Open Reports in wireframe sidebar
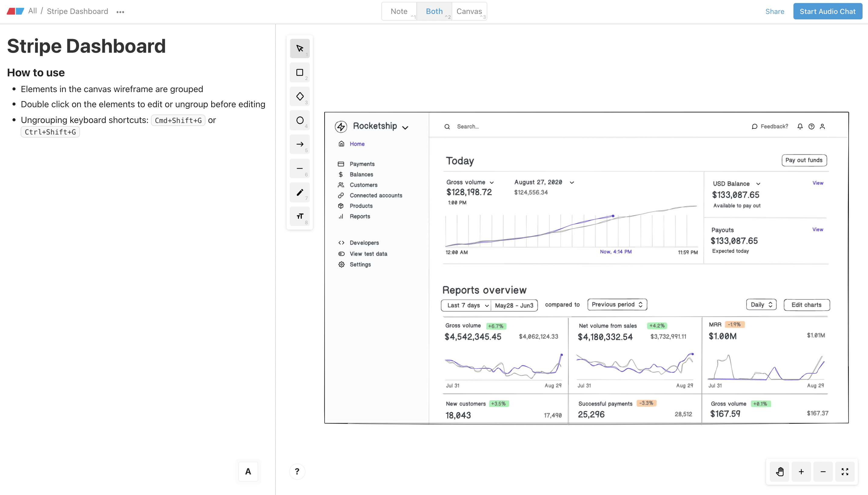868x495 pixels. coord(360,217)
